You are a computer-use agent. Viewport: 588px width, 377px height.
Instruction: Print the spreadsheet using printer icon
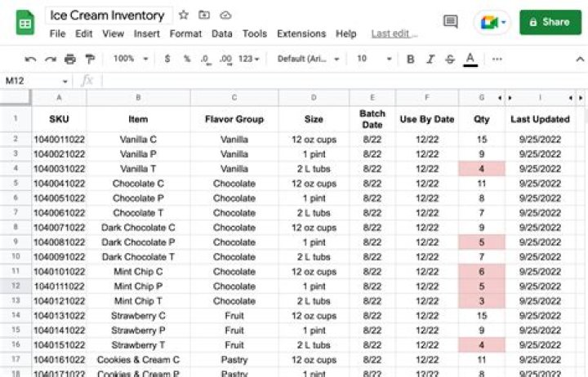pyautogui.click(x=70, y=60)
